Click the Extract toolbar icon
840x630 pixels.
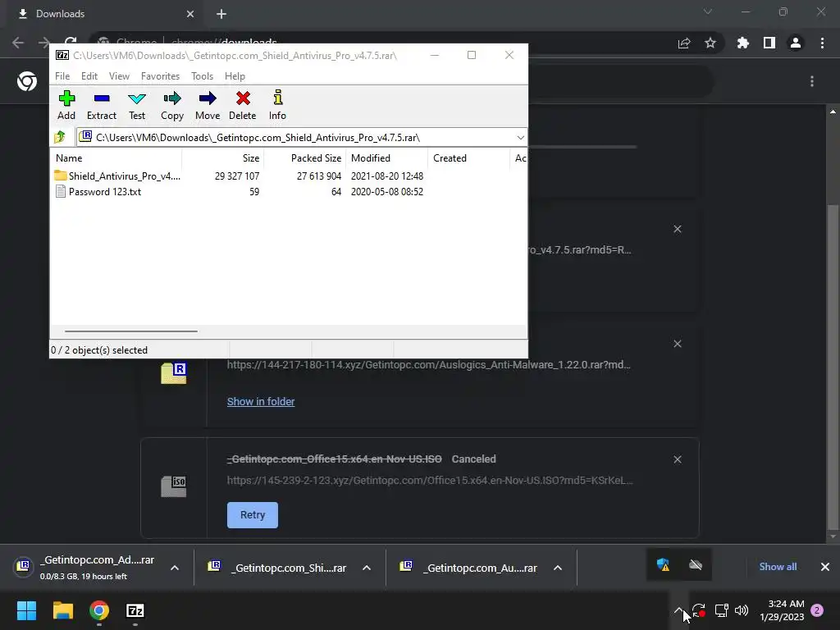[x=101, y=105]
